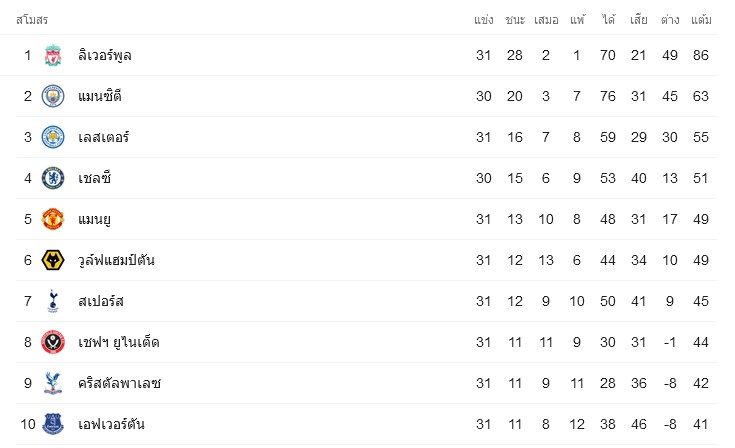Click the แข่ง matches played column header
735x448 pixels.
pyautogui.click(x=484, y=20)
